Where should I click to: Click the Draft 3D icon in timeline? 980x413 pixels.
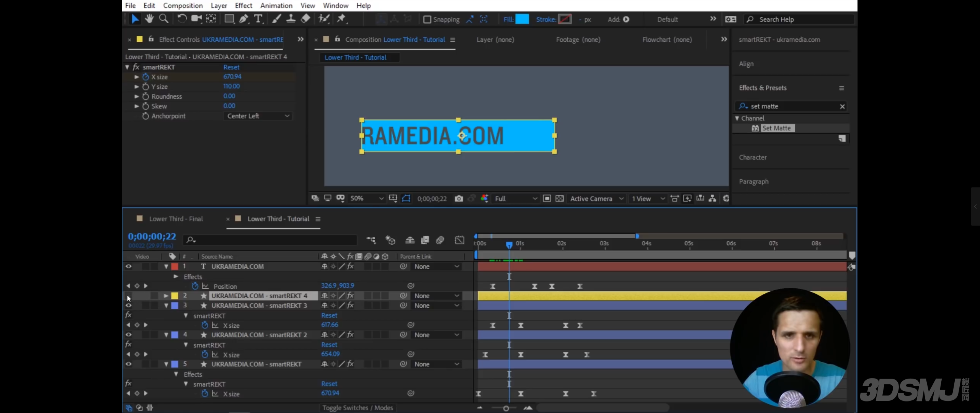pos(390,240)
